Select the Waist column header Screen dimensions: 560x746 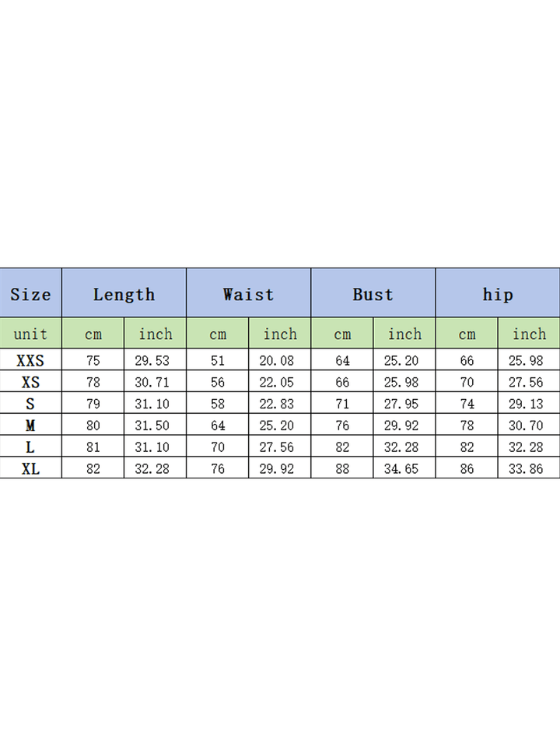(249, 293)
